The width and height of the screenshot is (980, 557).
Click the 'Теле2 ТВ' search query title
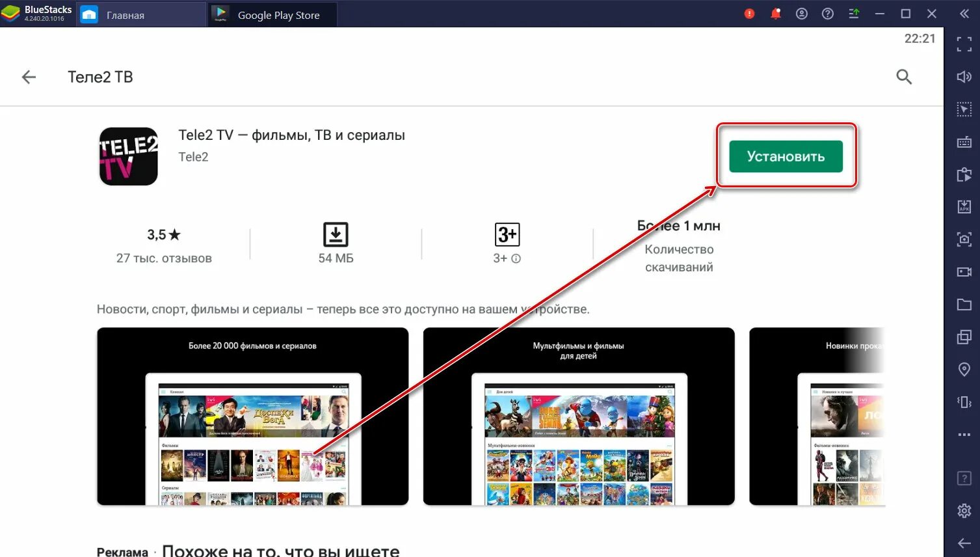click(100, 77)
